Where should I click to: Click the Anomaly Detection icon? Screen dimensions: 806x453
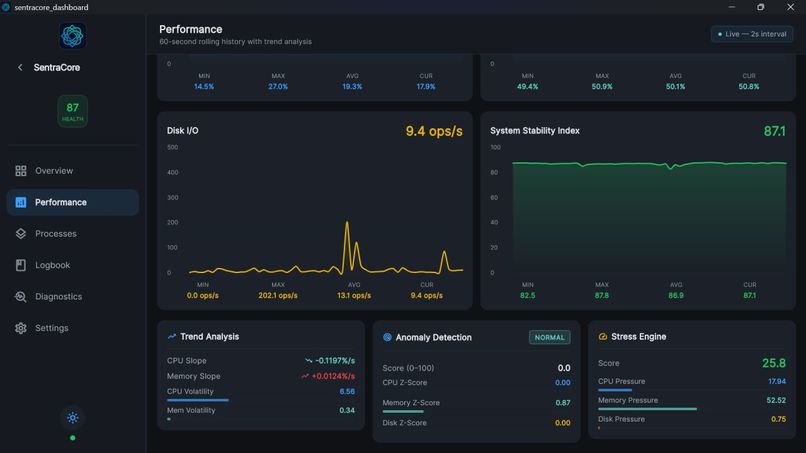click(387, 337)
